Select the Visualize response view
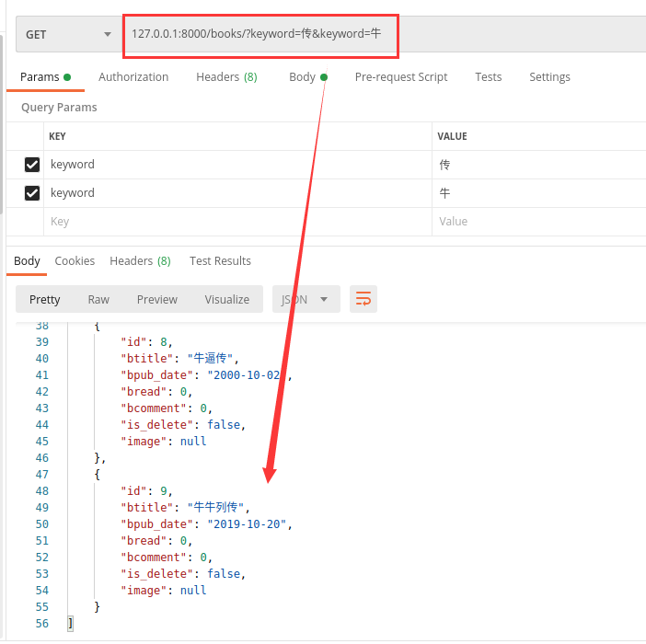The image size is (646, 644). click(x=227, y=299)
